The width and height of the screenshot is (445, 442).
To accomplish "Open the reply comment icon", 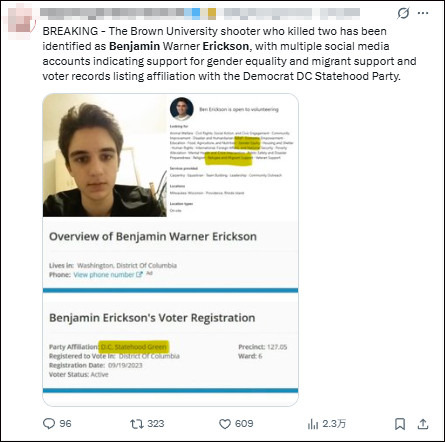I will 49,424.
